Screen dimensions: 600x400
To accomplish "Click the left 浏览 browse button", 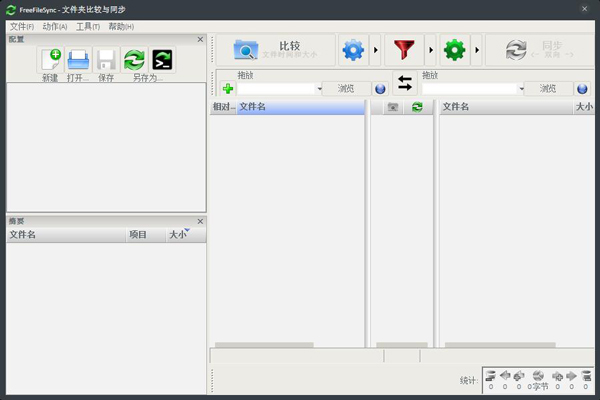I will 346,89.
